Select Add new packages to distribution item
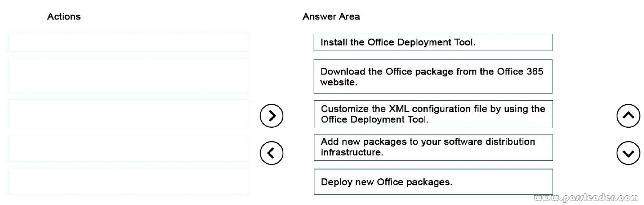This screenshot has width=644, height=205. point(433,147)
